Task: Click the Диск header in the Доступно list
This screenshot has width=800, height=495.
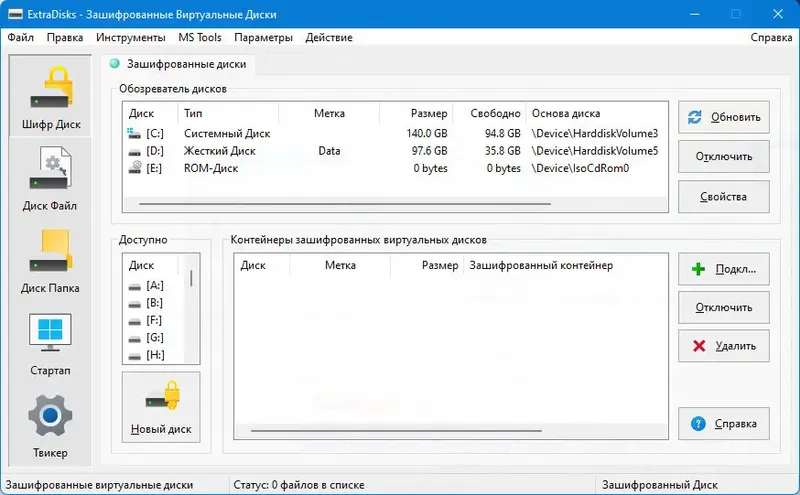Action: pos(151,265)
